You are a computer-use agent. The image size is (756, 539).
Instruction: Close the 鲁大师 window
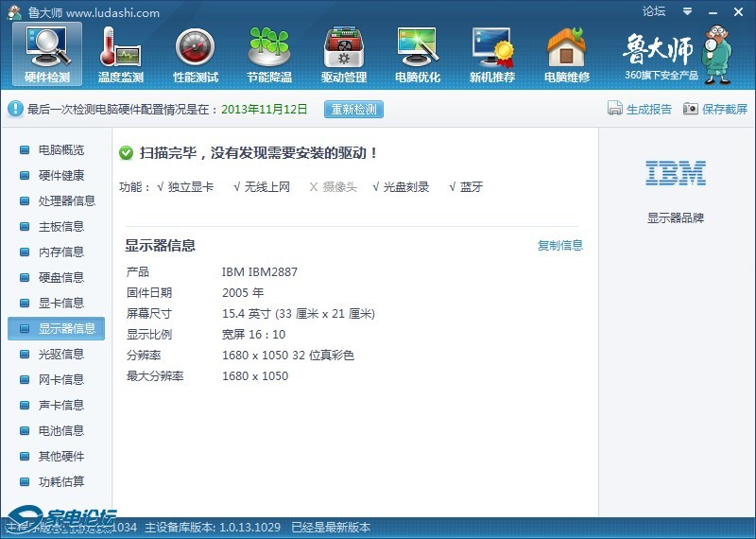pyautogui.click(x=738, y=11)
